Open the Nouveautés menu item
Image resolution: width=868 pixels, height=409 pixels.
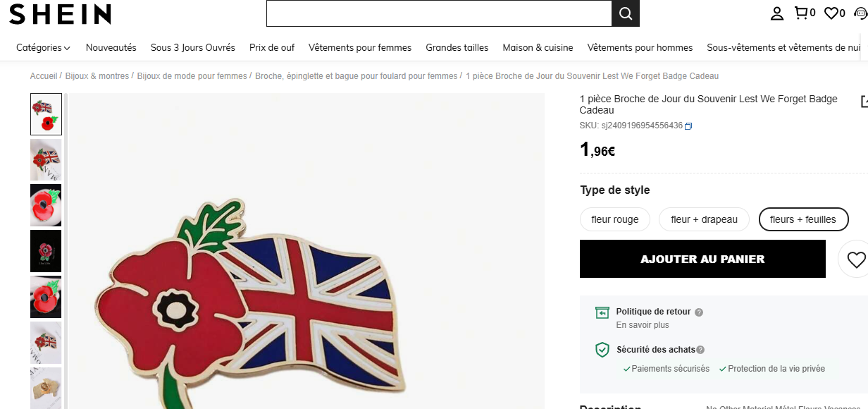111,48
